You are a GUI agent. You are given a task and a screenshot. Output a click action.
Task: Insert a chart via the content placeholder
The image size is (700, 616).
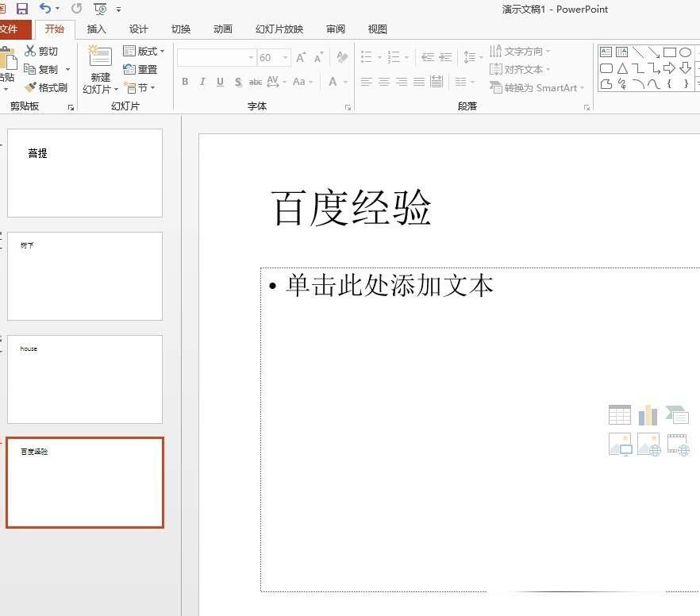point(648,414)
